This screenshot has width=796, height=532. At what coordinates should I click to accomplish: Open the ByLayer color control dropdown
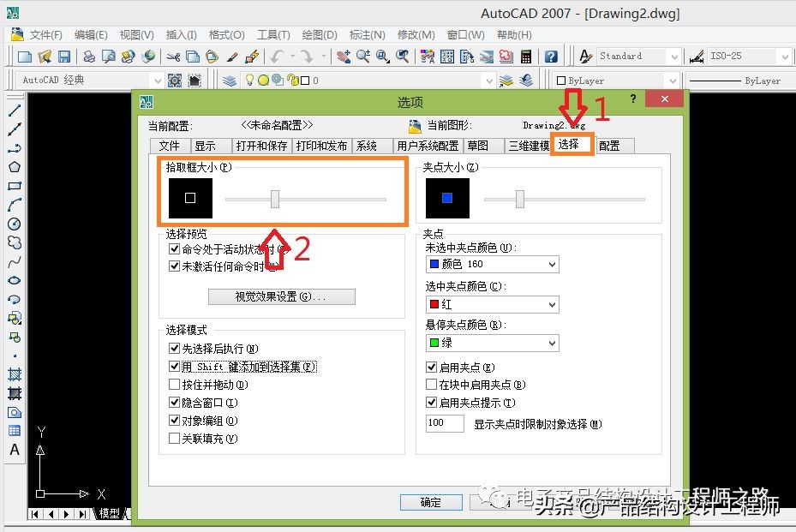coord(616,81)
